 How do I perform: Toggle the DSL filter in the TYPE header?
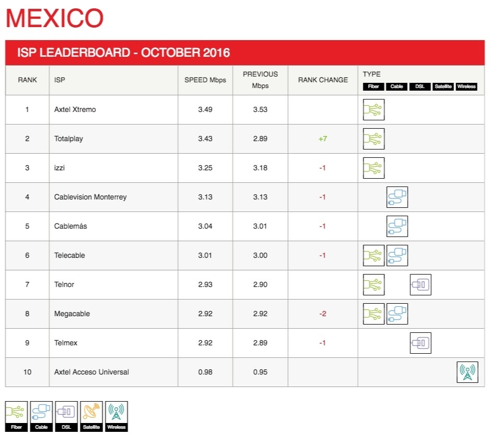tap(420, 86)
